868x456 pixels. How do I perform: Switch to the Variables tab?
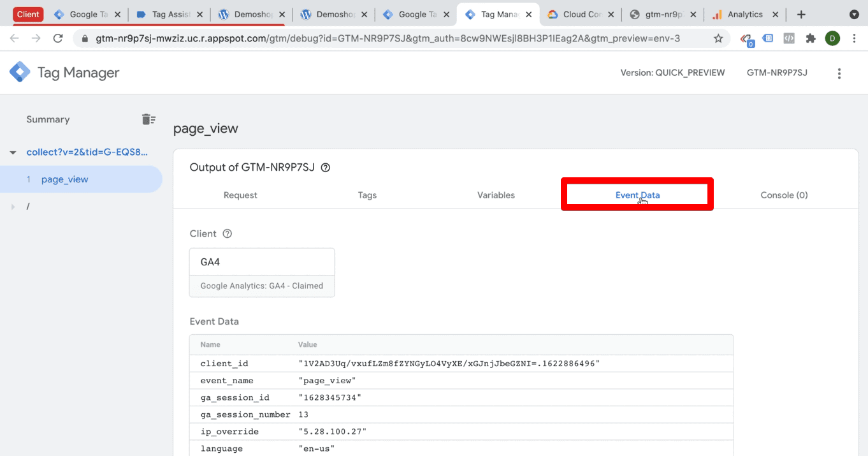(496, 195)
